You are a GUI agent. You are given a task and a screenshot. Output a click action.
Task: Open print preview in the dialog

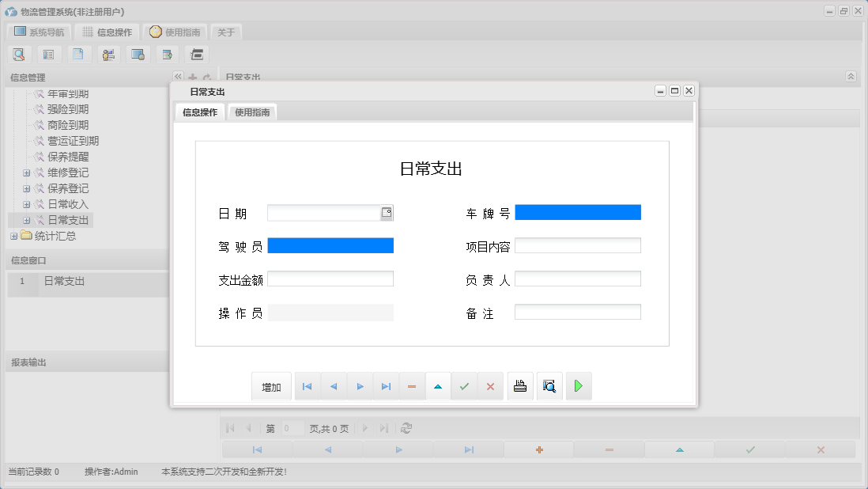(x=549, y=386)
